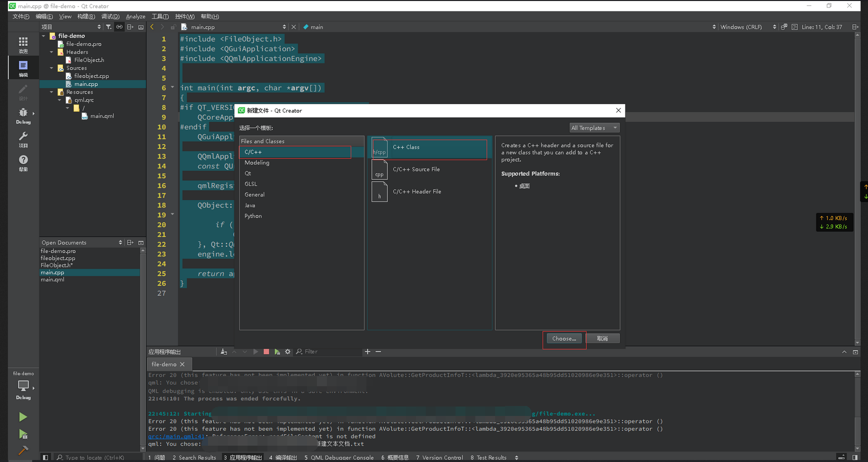Split the Open Documents panel
Image resolution: width=868 pixels, height=462 pixels.
130,243
